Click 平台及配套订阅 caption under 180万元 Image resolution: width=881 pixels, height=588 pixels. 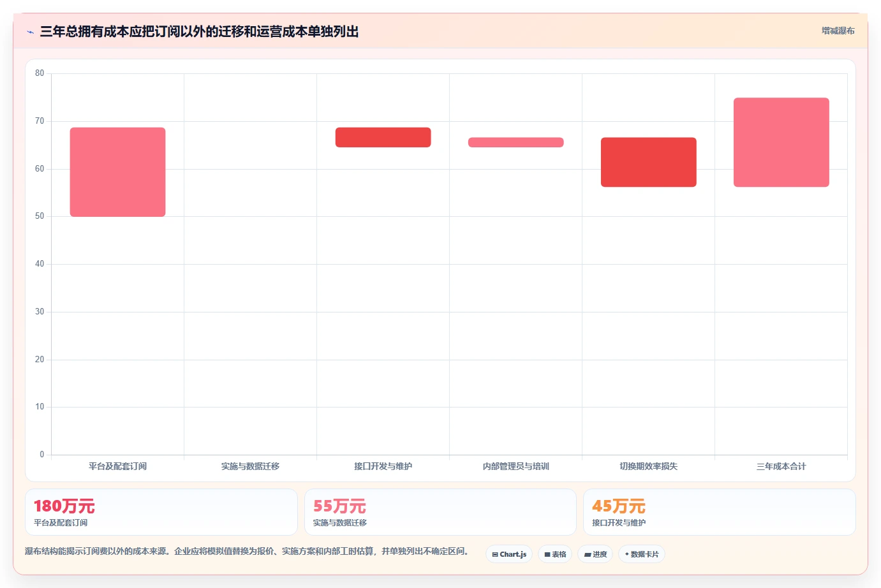(61, 523)
